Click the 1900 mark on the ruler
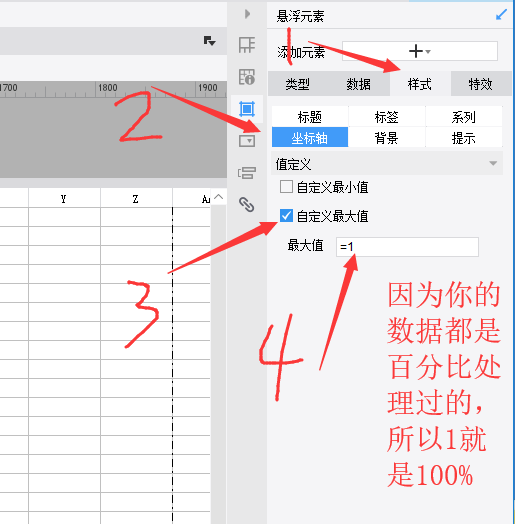Screen dimensions: 515x524 [208, 88]
